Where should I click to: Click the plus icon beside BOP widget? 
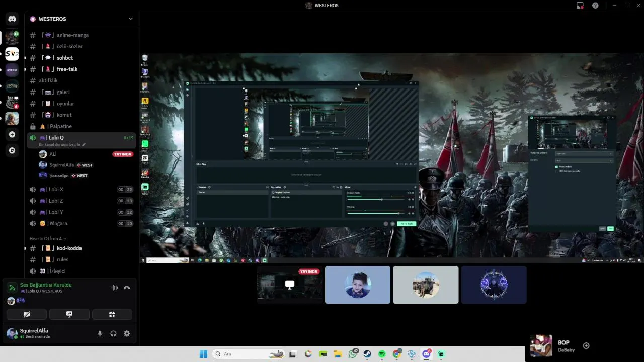click(586, 345)
